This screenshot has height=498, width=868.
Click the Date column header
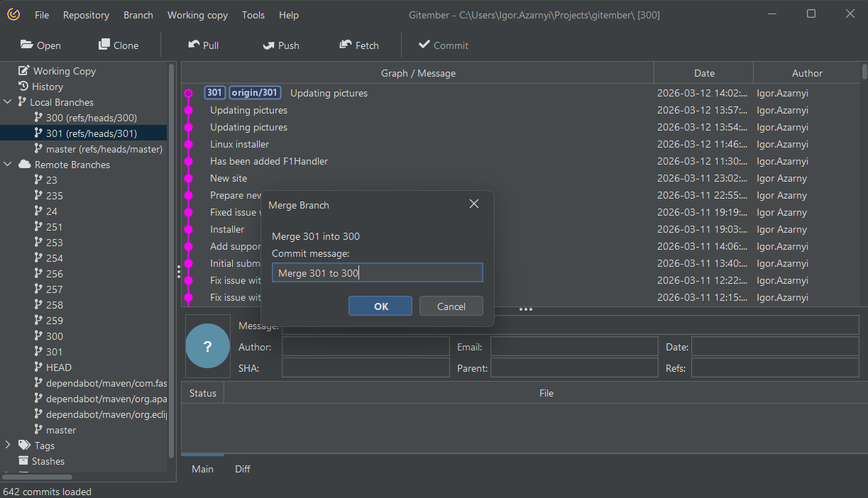click(x=703, y=73)
